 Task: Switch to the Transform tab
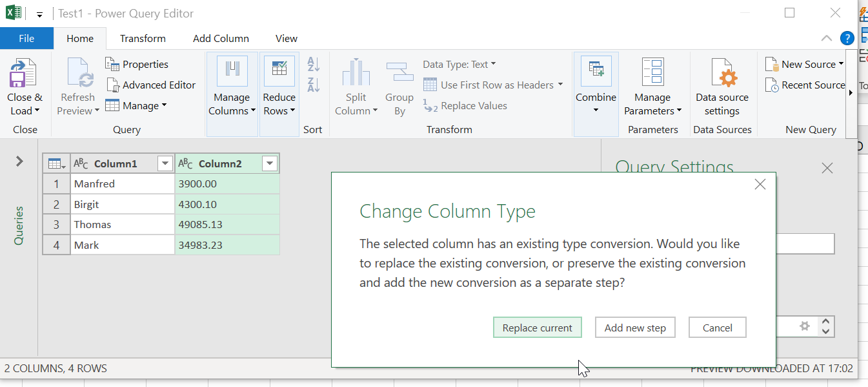143,38
